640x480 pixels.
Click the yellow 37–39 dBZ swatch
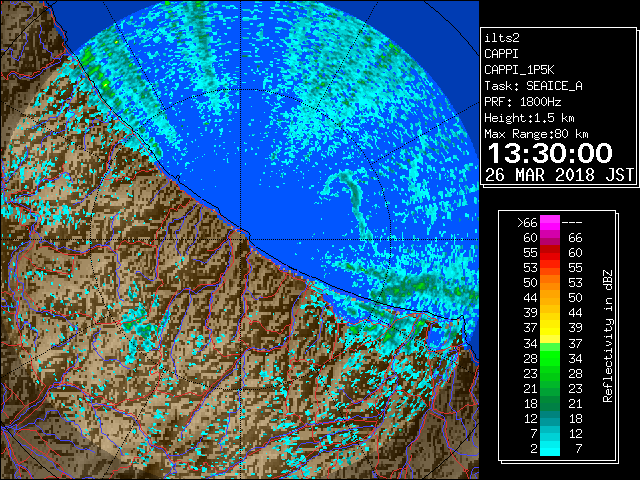click(x=550, y=328)
